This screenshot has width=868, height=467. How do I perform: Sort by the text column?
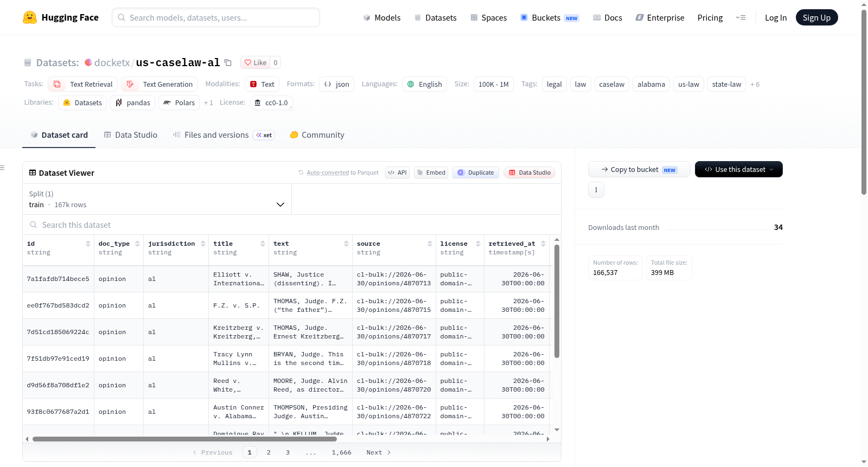point(346,244)
